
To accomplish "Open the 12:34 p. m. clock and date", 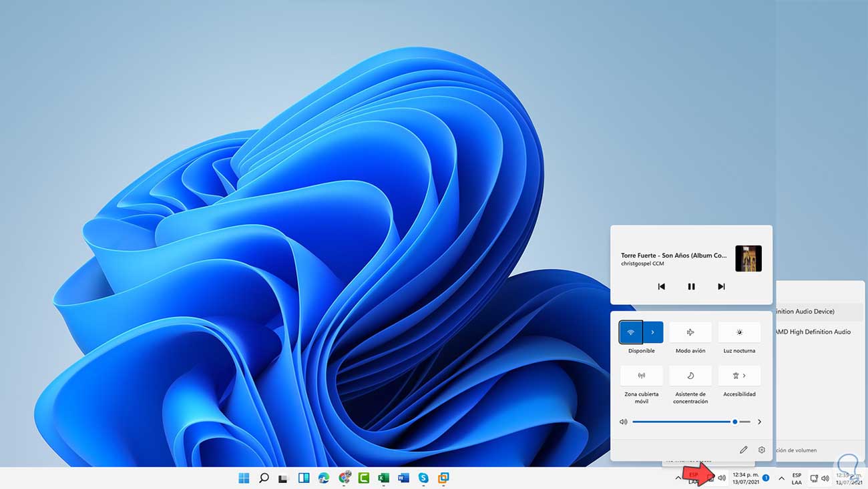I will [x=746, y=478].
